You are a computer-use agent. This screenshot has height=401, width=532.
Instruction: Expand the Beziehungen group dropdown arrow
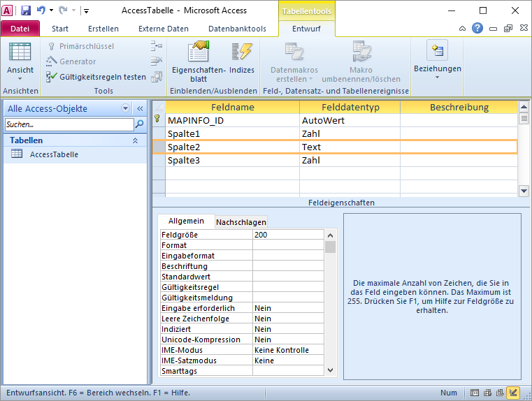point(438,78)
